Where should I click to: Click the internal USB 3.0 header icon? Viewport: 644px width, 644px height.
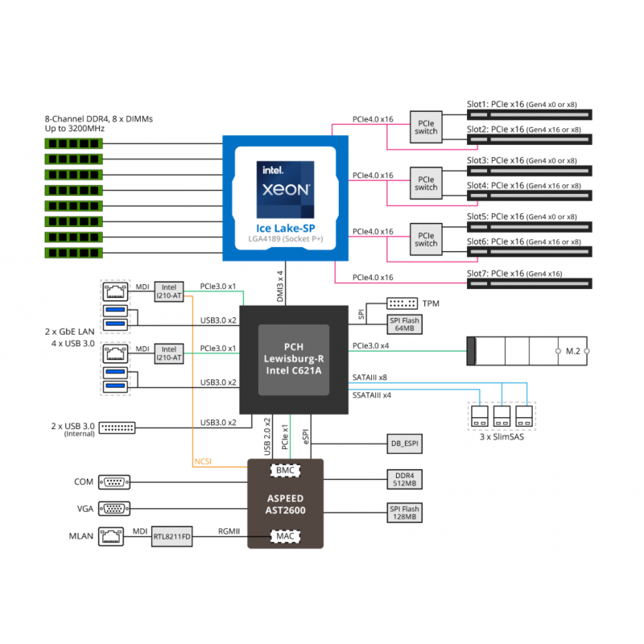(117, 427)
